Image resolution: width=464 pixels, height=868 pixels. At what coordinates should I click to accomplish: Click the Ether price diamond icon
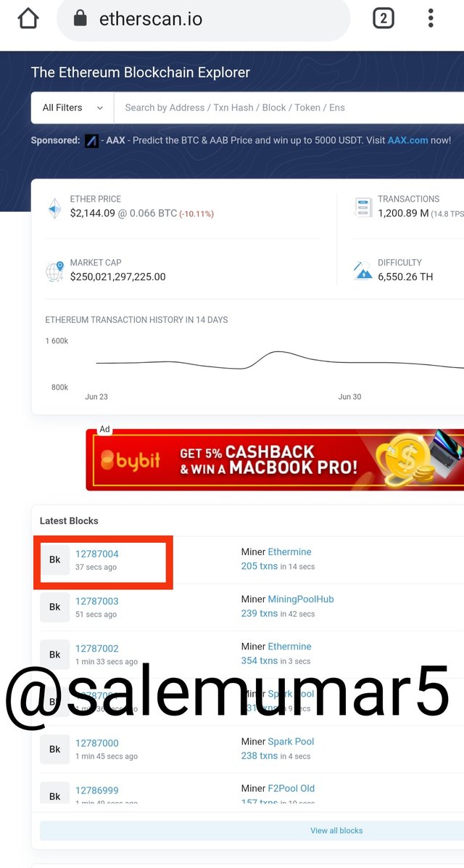click(55, 208)
